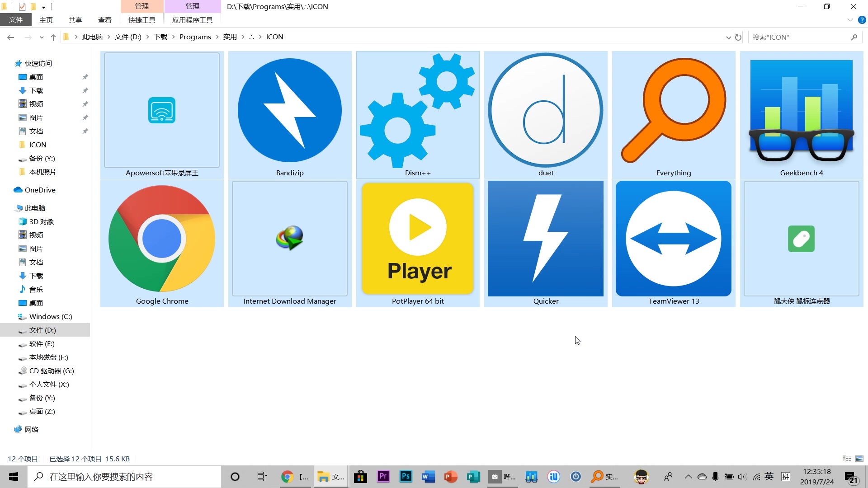Open Windows (C:) drive
Screen dimensions: 868x488
click(50, 317)
